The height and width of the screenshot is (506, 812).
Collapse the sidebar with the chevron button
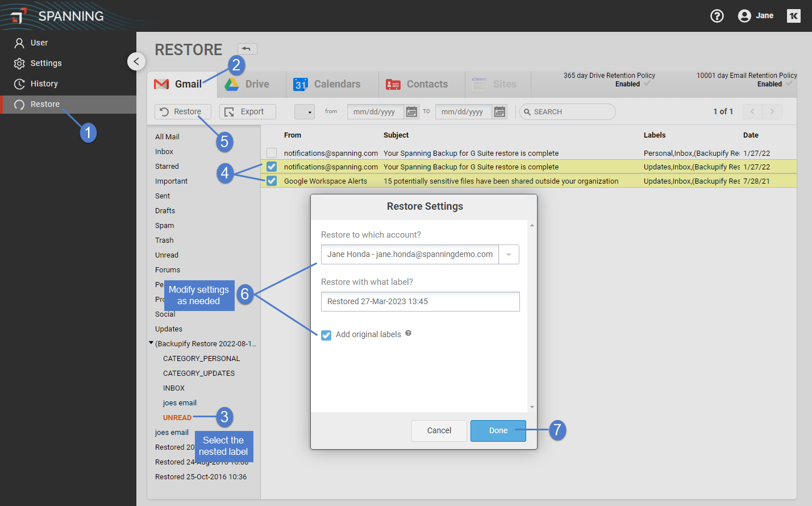136,61
